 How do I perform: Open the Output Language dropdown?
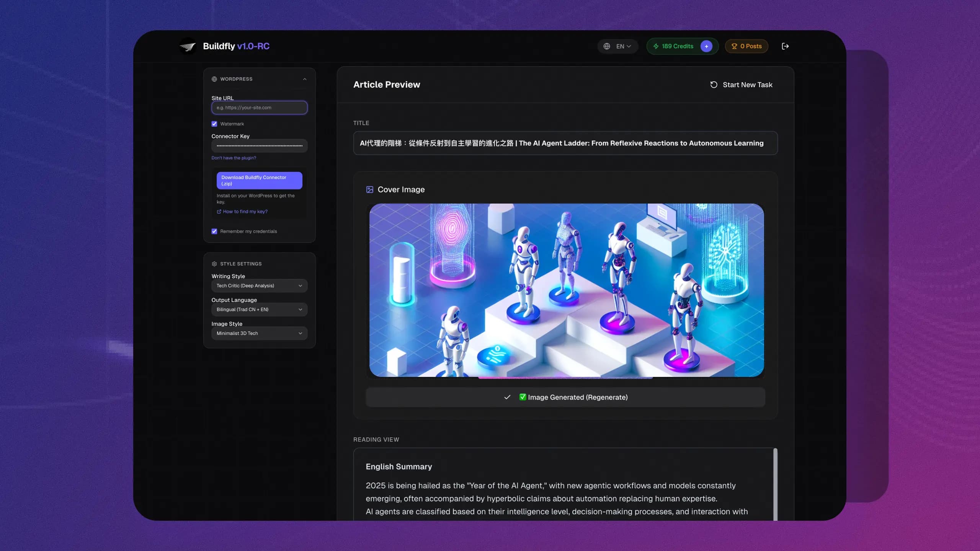pyautogui.click(x=259, y=310)
